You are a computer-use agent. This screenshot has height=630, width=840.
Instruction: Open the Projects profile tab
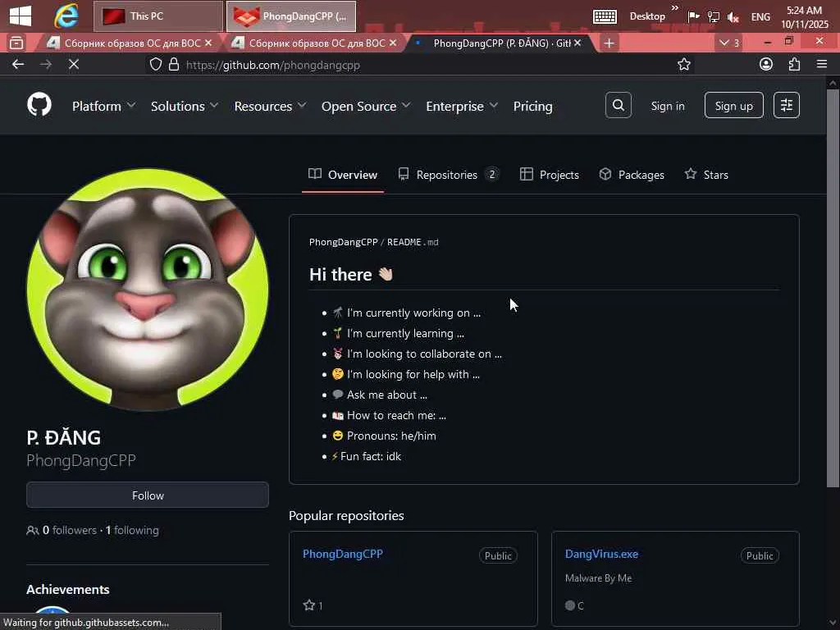coord(549,175)
